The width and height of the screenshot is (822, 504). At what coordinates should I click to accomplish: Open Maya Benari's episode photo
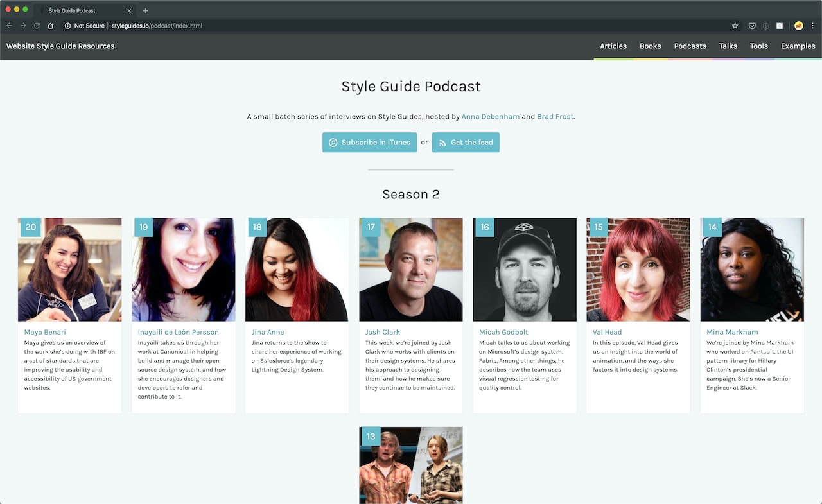[69, 270]
